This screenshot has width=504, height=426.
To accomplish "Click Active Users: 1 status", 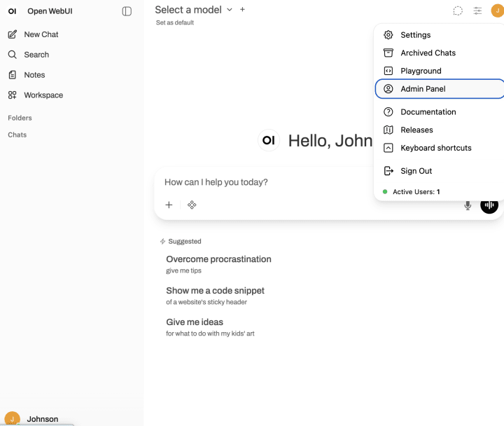I will click(x=416, y=192).
